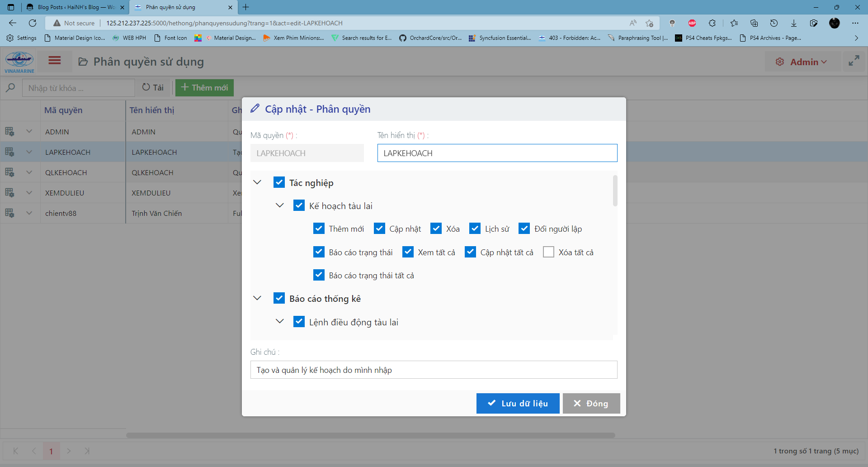Toggle the "Lịch sử" checkbox
Viewport: 868px width, 467px height.
[x=475, y=229]
